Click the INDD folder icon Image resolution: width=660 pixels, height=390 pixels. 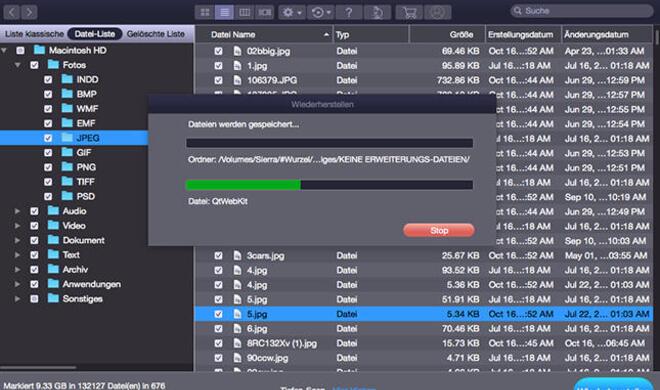click(67, 79)
